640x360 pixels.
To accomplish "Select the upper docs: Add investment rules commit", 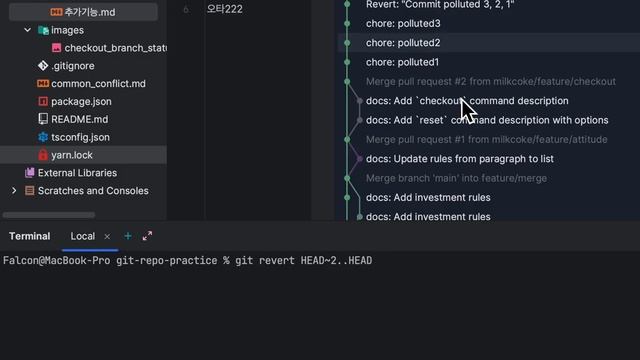I will coord(428,198).
